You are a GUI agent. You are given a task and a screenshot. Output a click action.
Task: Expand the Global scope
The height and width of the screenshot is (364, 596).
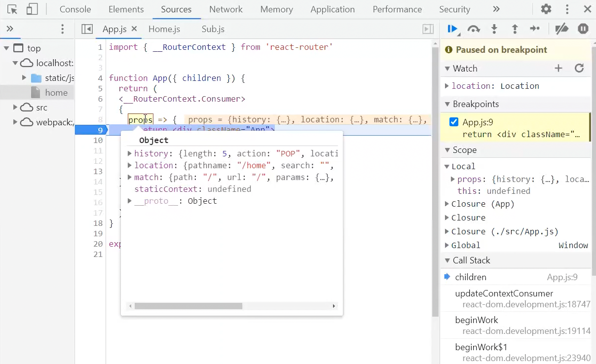click(447, 245)
